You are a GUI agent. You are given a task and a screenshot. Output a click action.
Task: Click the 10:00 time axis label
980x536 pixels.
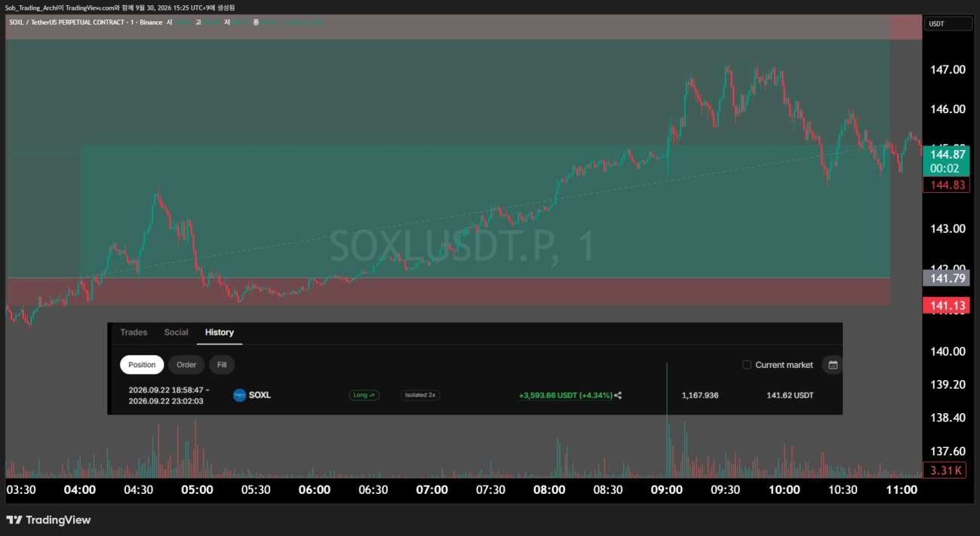click(785, 489)
